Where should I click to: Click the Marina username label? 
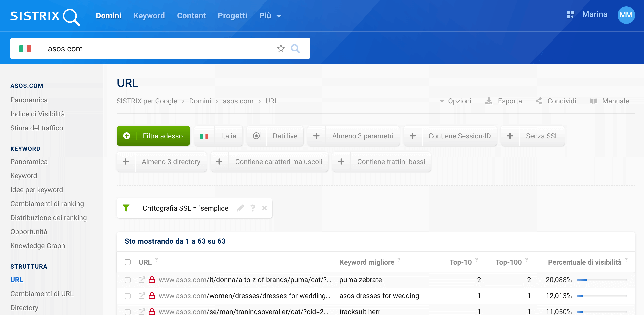pos(595,14)
